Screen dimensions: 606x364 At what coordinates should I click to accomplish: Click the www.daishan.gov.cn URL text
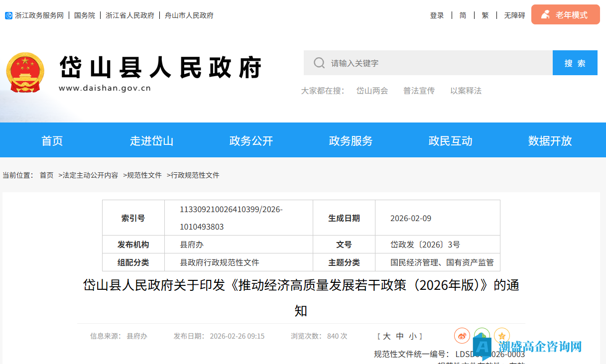(x=105, y=88)
